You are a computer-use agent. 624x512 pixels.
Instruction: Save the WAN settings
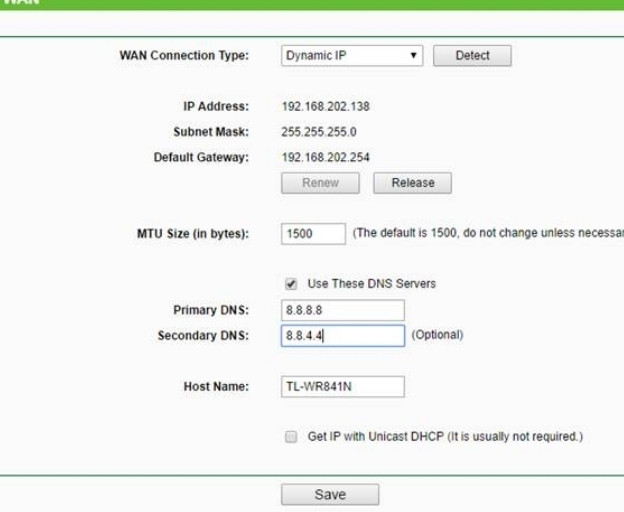330,494
